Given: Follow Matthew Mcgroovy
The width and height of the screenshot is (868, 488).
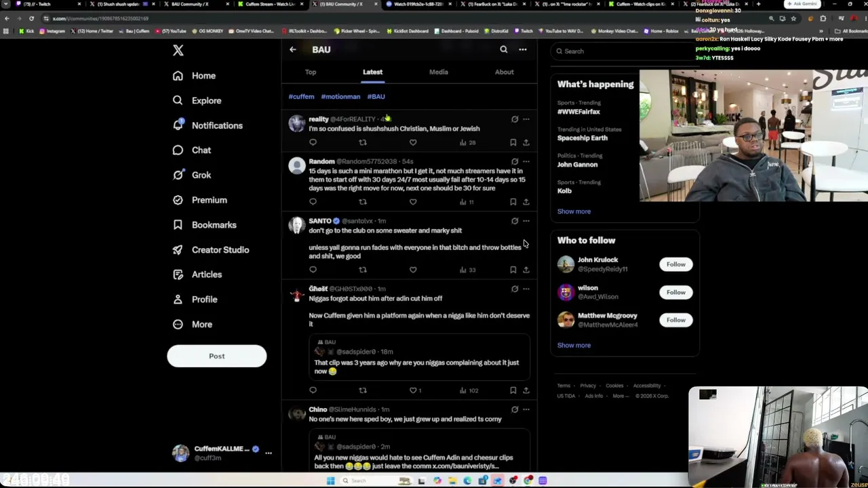Looking at the screenshot, I should 675,320.
